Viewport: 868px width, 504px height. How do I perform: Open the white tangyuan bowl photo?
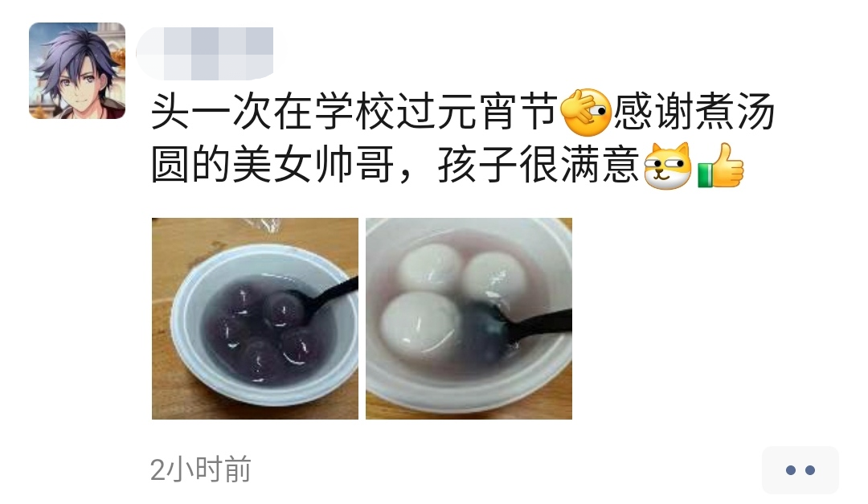tap(469, 318)
